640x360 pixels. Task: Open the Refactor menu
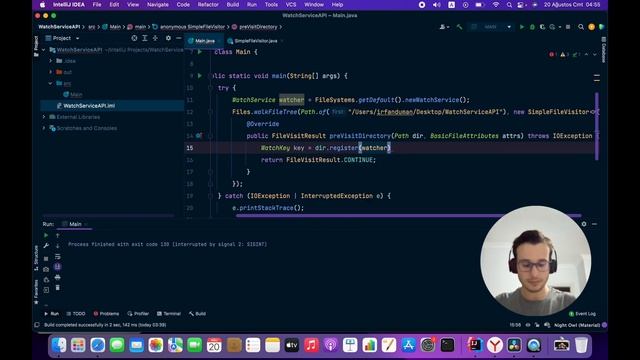208,4
